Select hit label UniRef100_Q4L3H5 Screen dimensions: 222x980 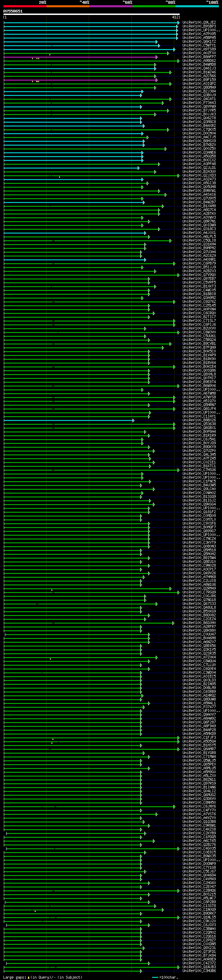(x=199, y=455)
